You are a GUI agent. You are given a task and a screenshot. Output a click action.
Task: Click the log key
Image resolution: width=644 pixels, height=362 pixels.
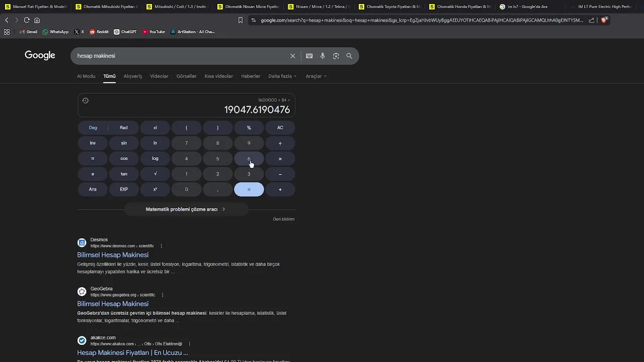(155, 159)
